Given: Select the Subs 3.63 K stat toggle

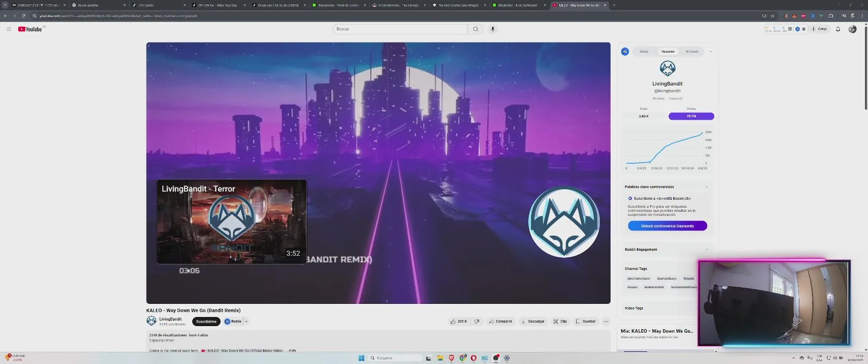Looking at the screenshot, I should tap(643, 116).
